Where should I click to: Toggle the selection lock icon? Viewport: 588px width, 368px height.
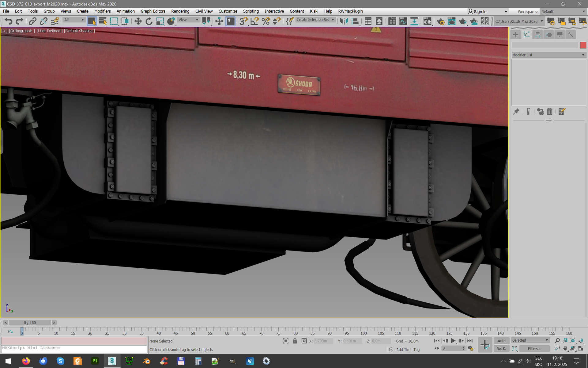(x=295, y=341)
